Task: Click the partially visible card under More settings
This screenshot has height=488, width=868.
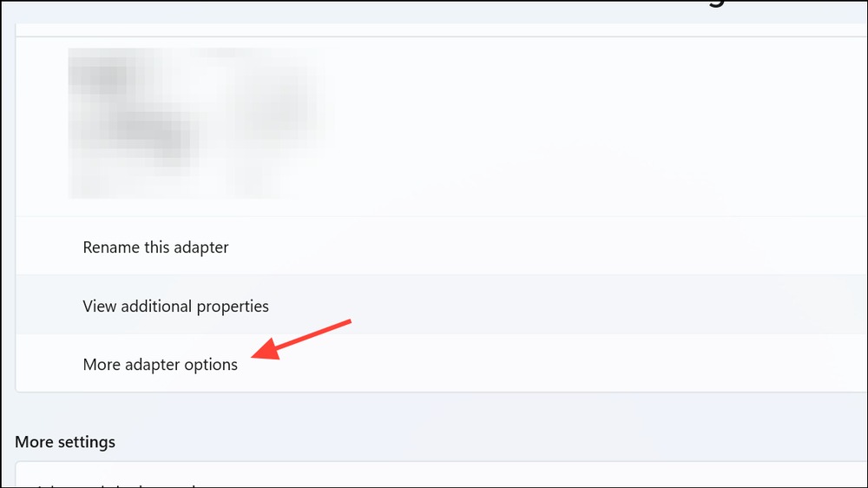Action: tap(441, 475)
